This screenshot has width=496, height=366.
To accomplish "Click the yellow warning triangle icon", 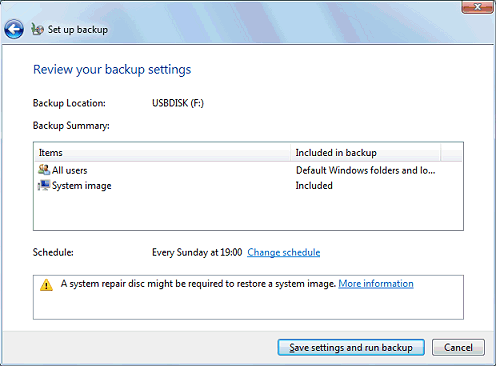I will (46, 285).
